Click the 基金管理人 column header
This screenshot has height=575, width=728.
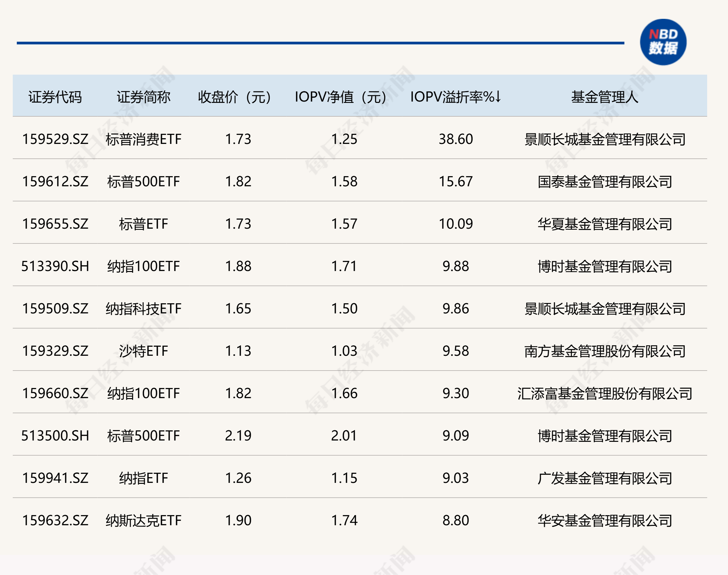[605, 97]
